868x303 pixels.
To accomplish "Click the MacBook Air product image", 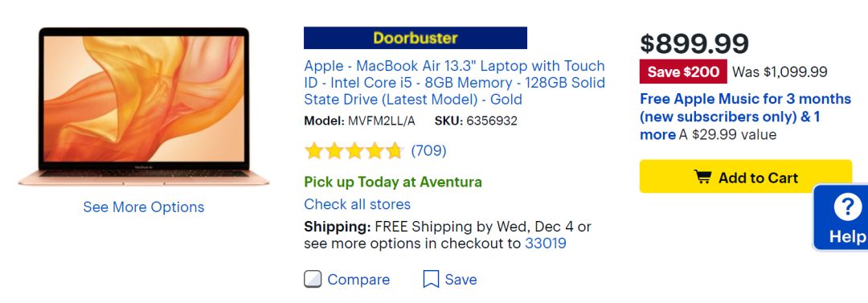I will (143, 106).
